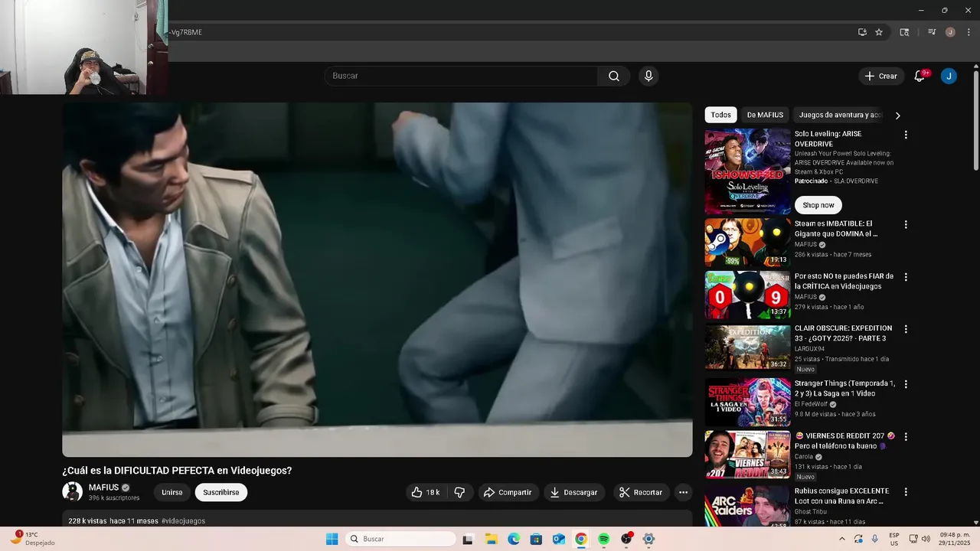Open the blue J YouTube account avatar
The width and height of the screenshot is (980, 551).
pyautogui.click(x=949, y=76)
